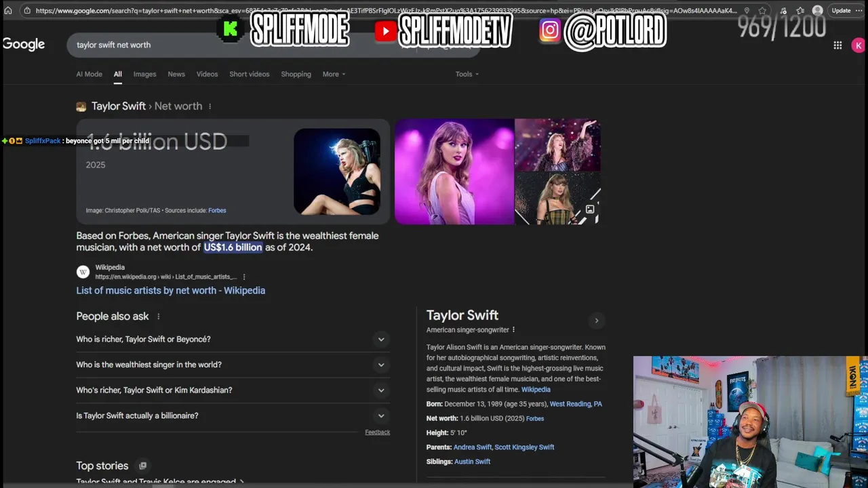The image size is (868, 488).
Task: Open American singer-songwriter options dots
Action: [x=513, y=330]
